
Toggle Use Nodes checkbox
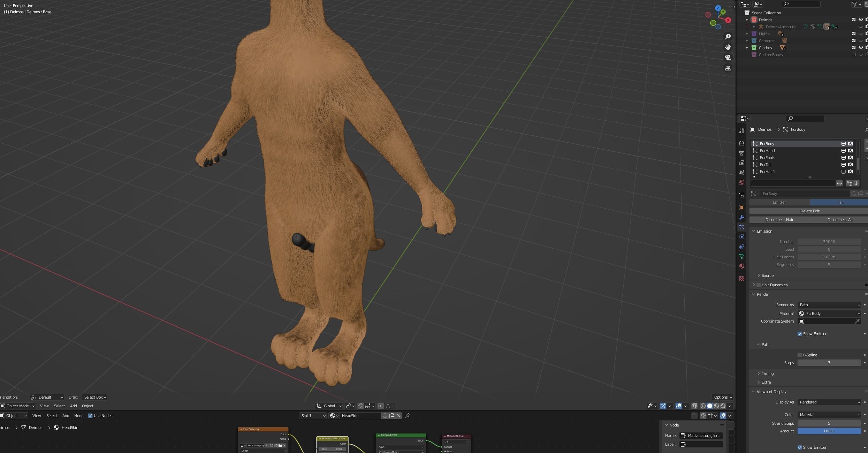[90, 416]
